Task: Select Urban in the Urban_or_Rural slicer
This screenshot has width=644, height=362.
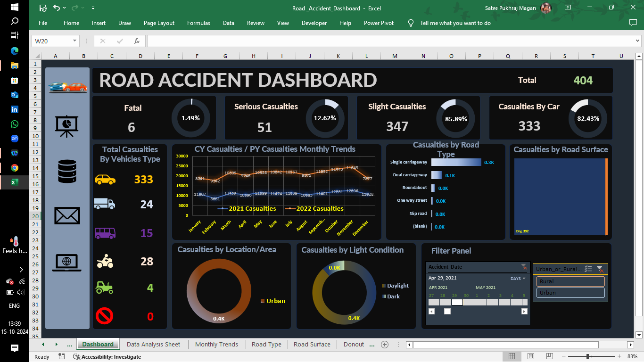Action: point(570,292)
